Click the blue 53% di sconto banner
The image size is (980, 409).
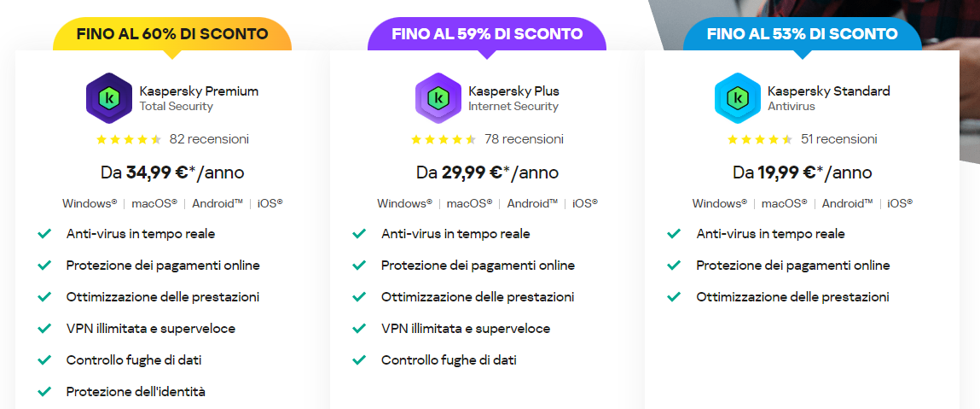802,34
